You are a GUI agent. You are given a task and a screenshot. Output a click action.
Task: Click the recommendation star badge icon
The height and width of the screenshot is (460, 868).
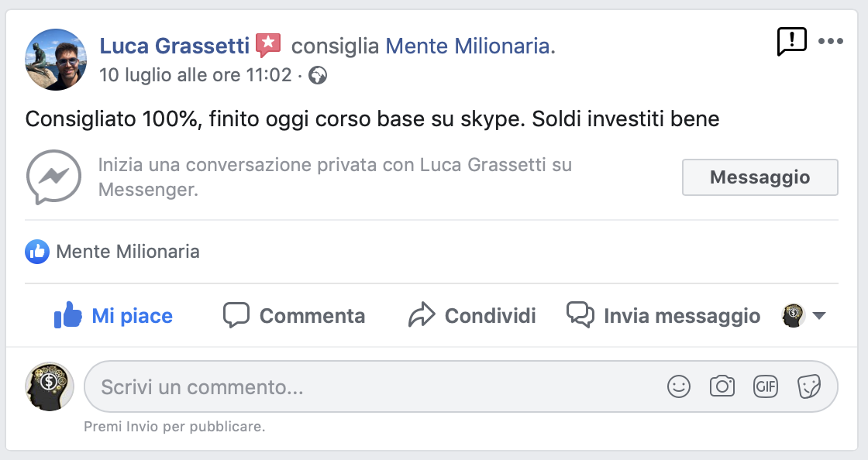coord(268,46)
